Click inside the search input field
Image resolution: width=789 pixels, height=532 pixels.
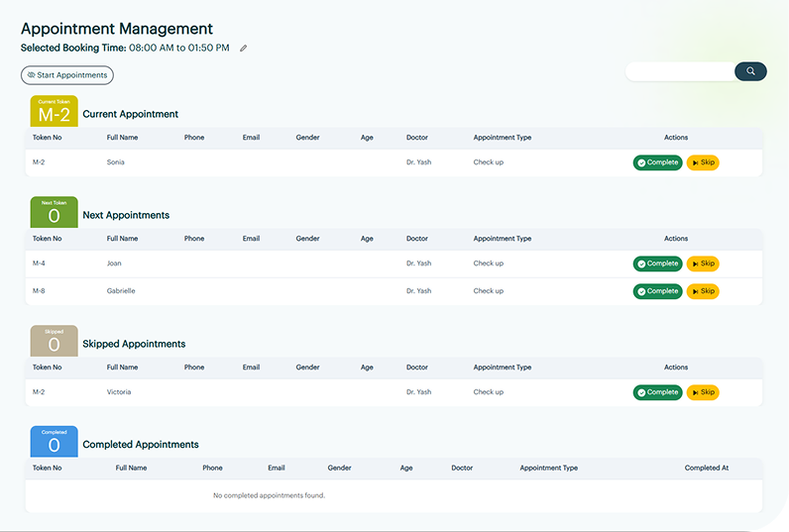(681, 71)
